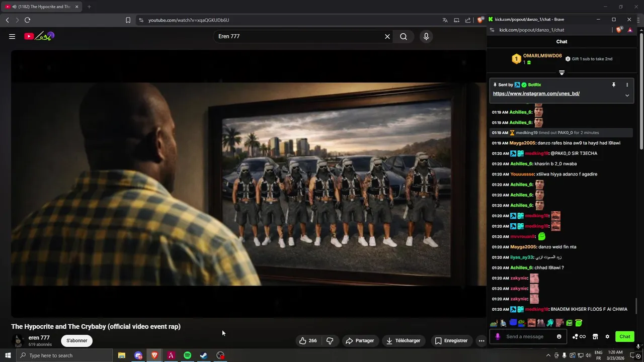
Task: Open the Kick chat shop icon
Action: point(595,336)
